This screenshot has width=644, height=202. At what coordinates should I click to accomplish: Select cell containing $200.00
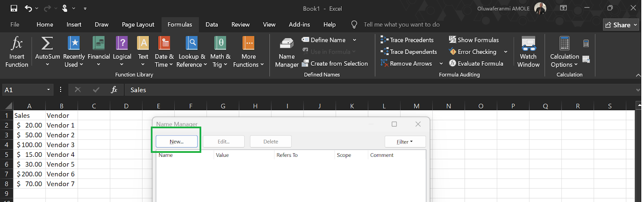29,174
